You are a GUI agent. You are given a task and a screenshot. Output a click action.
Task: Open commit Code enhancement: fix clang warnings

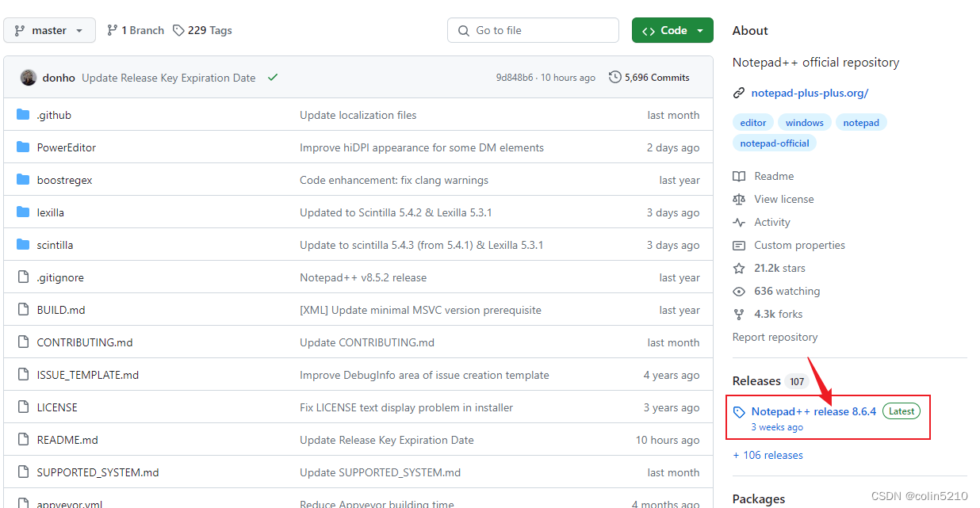pos(394,180)
